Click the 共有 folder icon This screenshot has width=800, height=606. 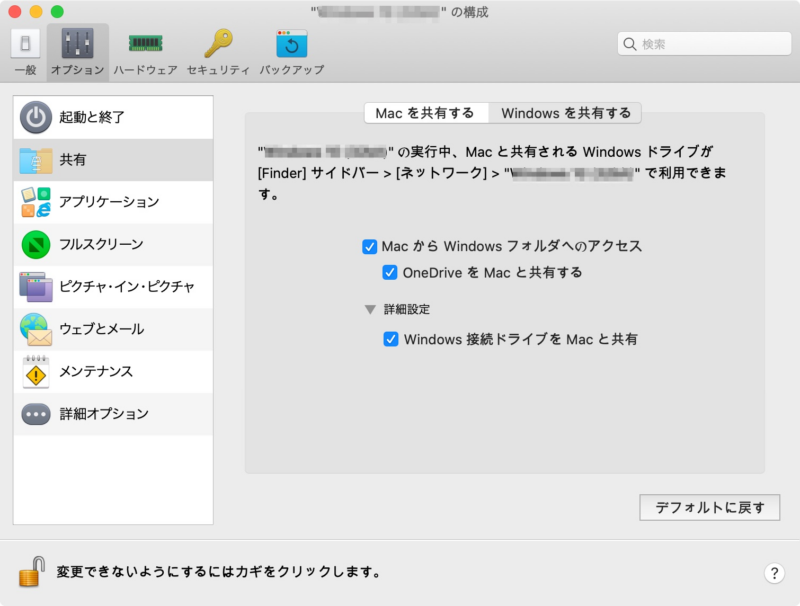pos(36,160)
